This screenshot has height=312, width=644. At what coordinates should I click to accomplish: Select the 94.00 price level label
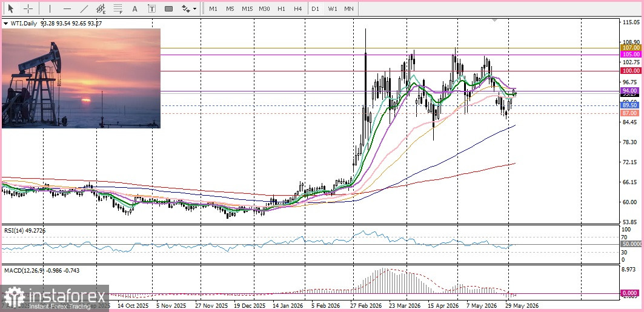(631, 91)
